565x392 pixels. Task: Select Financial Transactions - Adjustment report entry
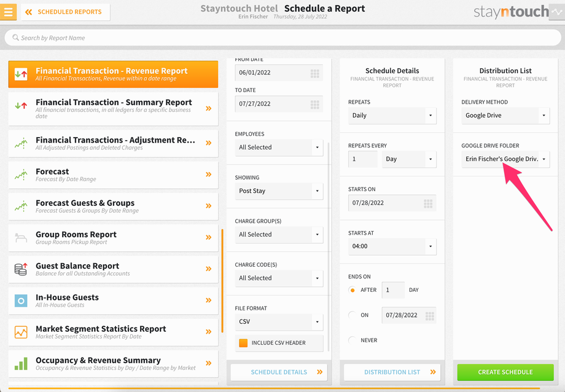point(113,143)
